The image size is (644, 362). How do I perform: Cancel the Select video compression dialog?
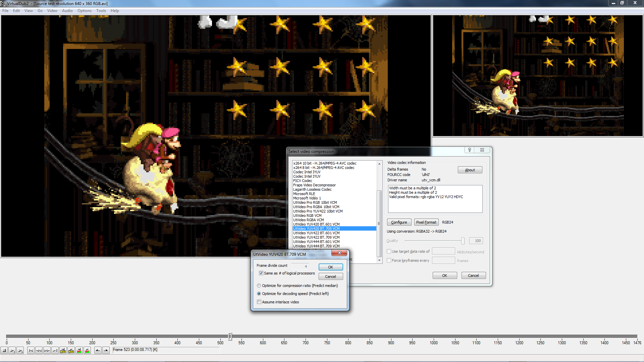(473, 276)
